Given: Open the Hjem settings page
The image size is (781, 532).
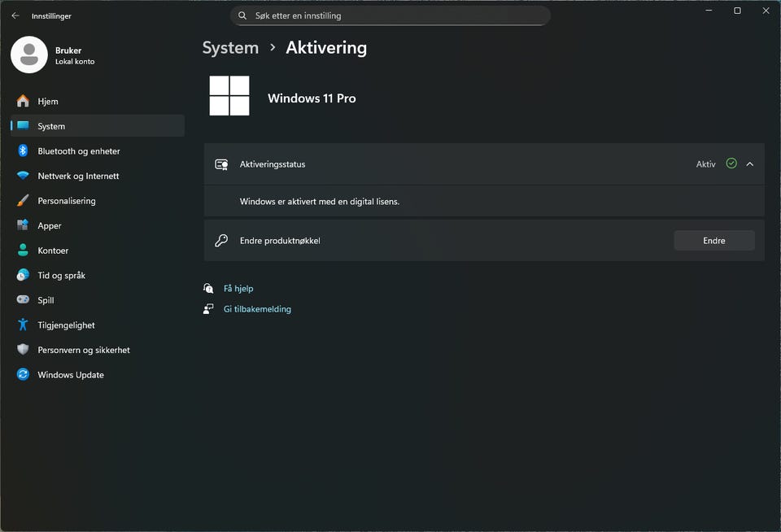Looking at the screenshot, I should coord(98,101).
